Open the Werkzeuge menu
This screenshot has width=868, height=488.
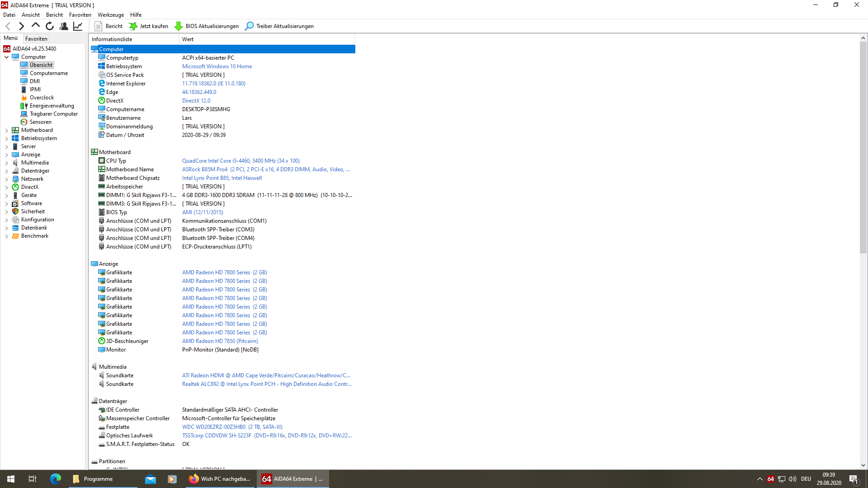click(110, 15)
